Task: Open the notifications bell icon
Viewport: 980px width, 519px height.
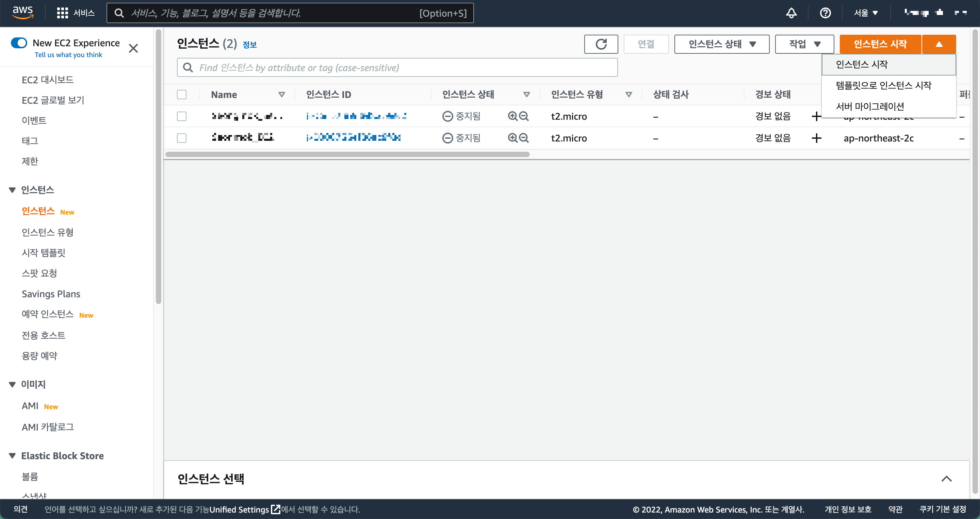Action: (791, 13)
